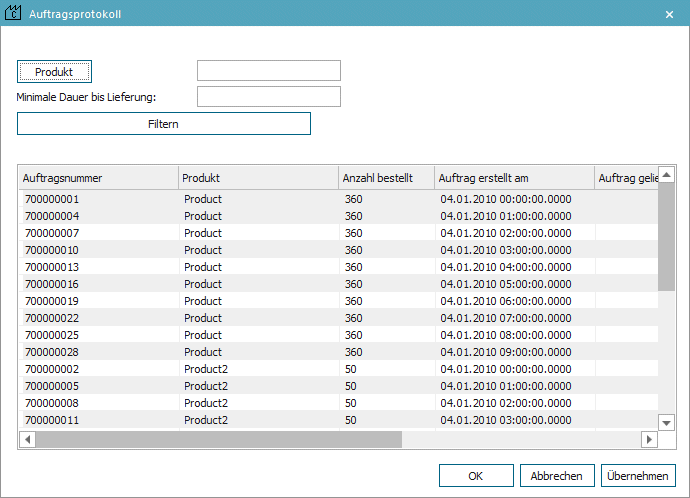Confirm with the OK button
The height and width of the screenshot is (498, 690).
[x=476, y=476]
